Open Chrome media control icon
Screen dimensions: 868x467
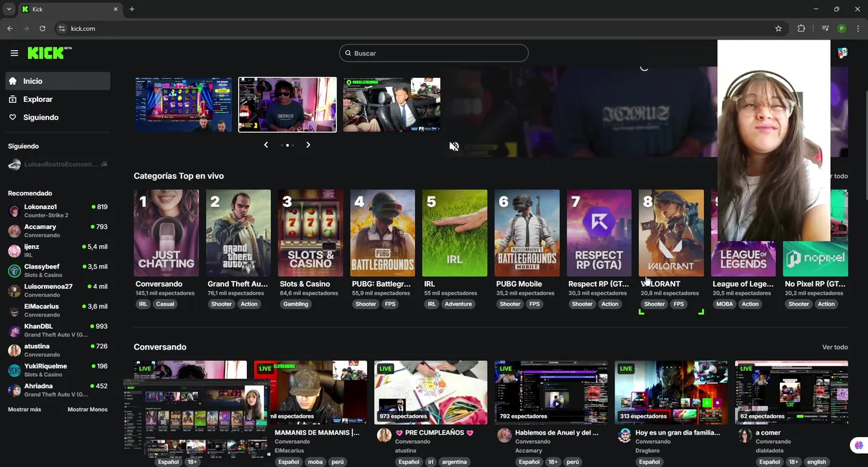(x=825, y=29)
